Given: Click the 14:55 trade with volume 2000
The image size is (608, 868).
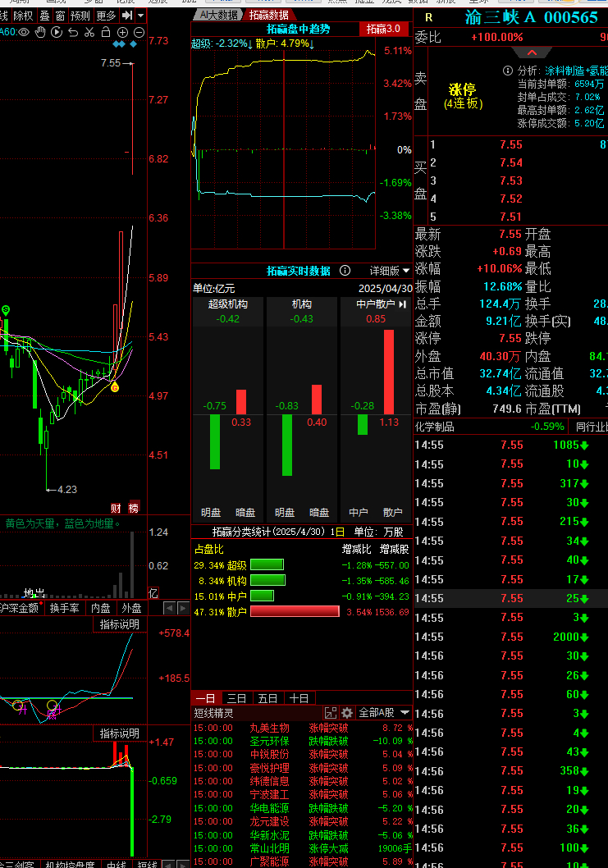Looking at the screenshot, I should (510, 637).
